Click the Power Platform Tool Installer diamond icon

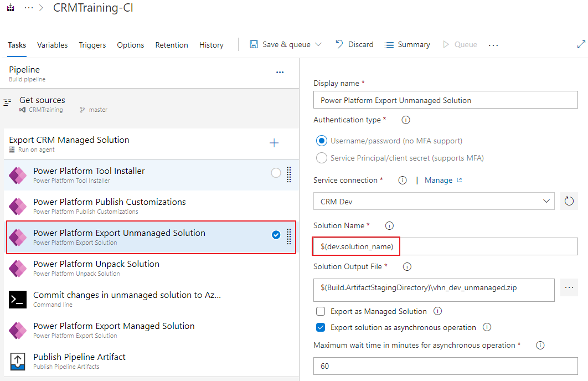click(18, 175)
